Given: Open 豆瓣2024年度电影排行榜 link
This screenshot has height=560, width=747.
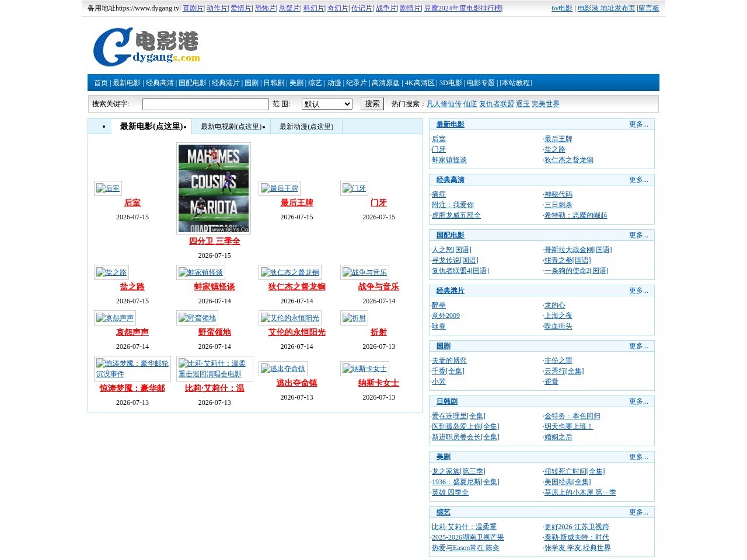Looking at the screenshot, I should click(x=463, y=8).
